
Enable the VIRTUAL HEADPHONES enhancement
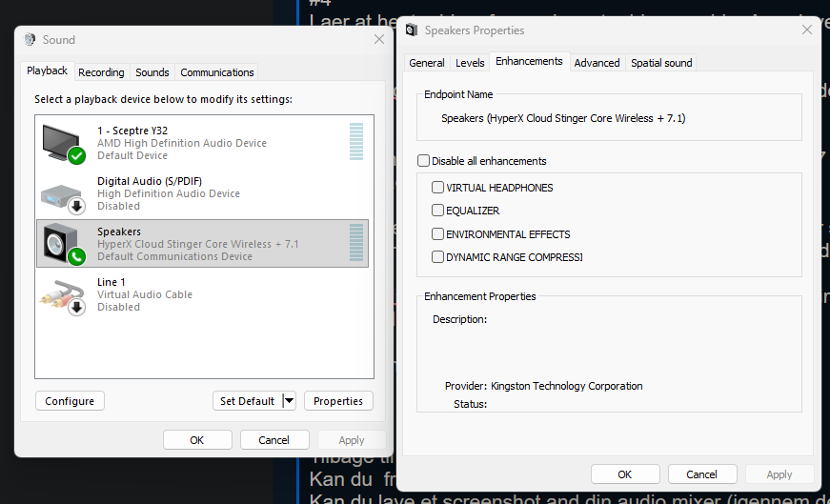437,188
